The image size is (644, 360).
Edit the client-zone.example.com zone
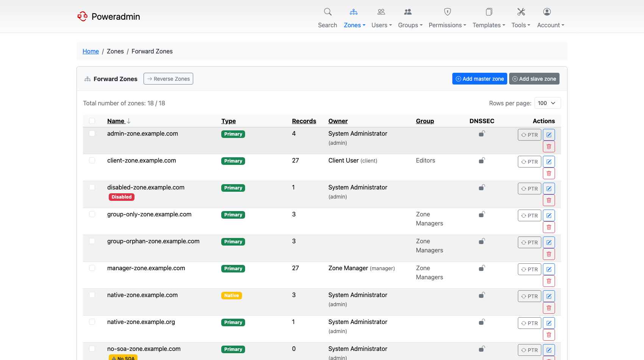point(549,161)
